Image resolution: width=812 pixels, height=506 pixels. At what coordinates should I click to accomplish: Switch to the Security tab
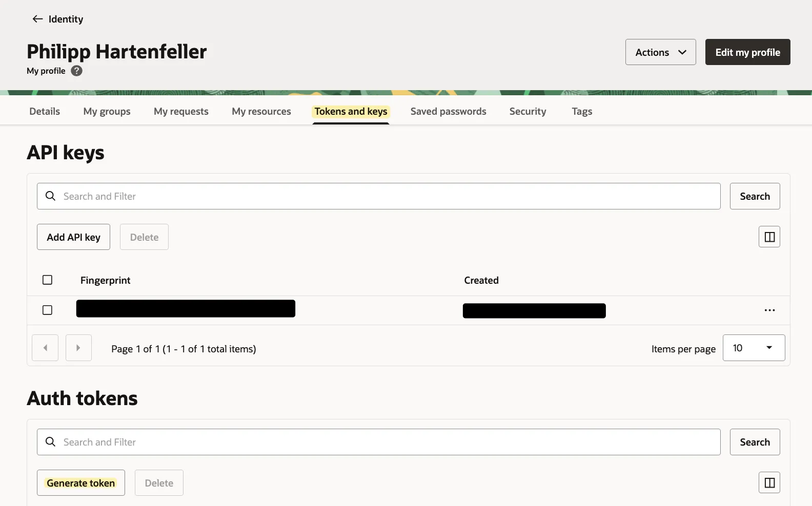click(527, 111)
